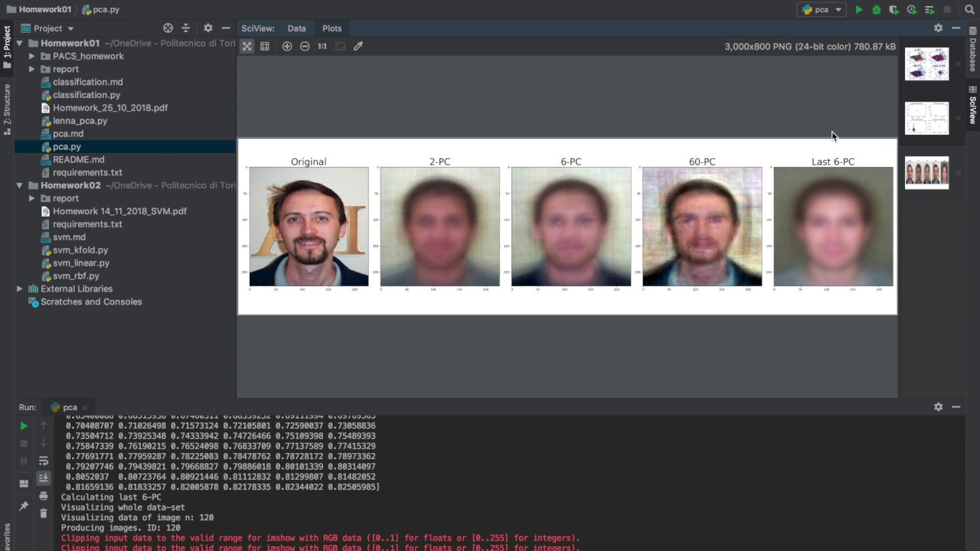
Task: Select Scratches and Consoles node
Action: pos(91,302)
